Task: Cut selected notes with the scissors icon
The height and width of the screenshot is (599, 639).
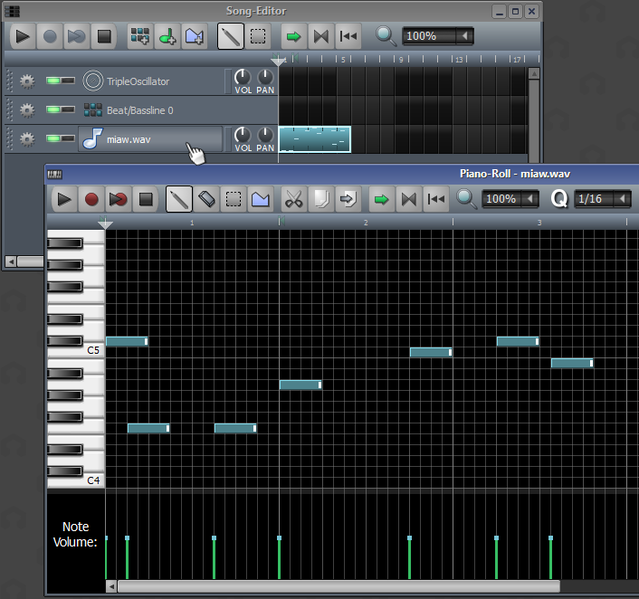Action: pyautogui.click(x=294, y=200)
